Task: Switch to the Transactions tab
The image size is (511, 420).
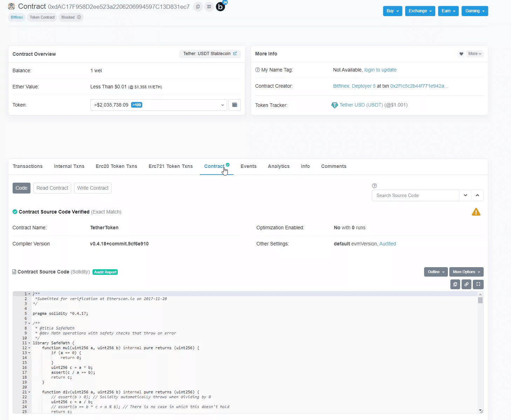Action: 28,167
